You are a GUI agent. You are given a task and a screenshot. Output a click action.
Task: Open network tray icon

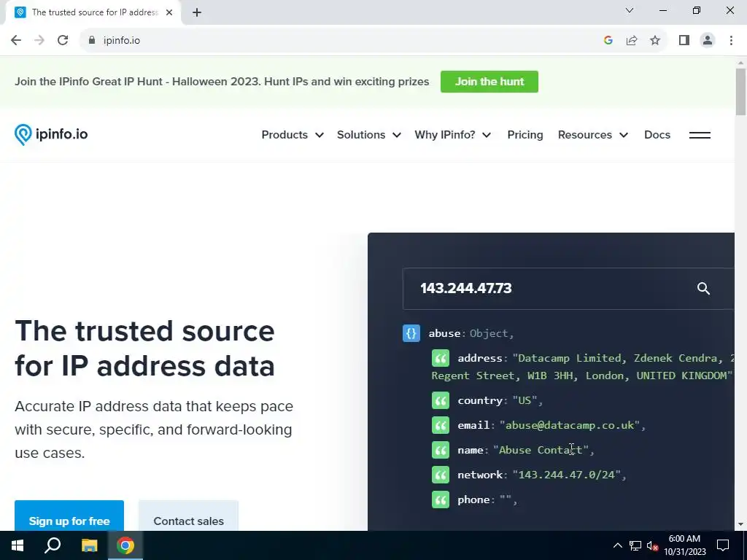(x=635, y=545)
